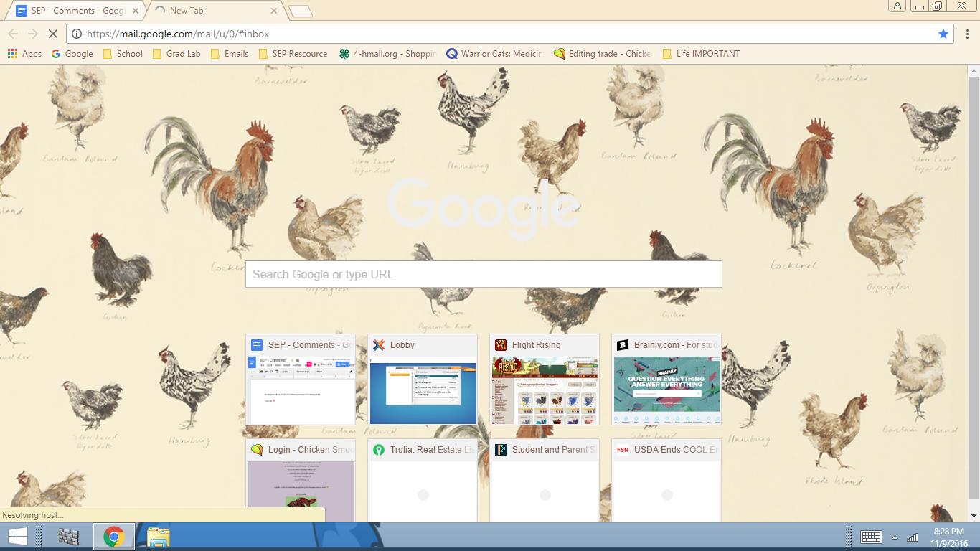Open Chrome from the Windows taskbar

click(113, 537)
